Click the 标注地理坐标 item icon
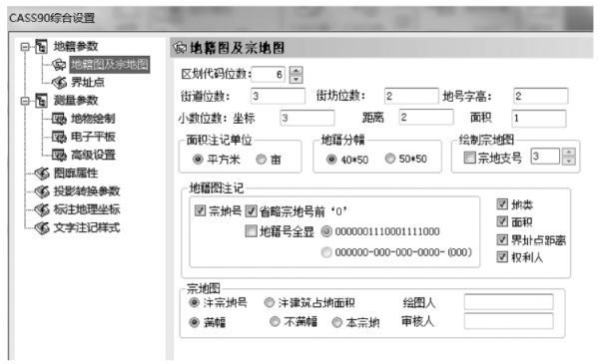599x364 pixels. click(x=42, y=209)
